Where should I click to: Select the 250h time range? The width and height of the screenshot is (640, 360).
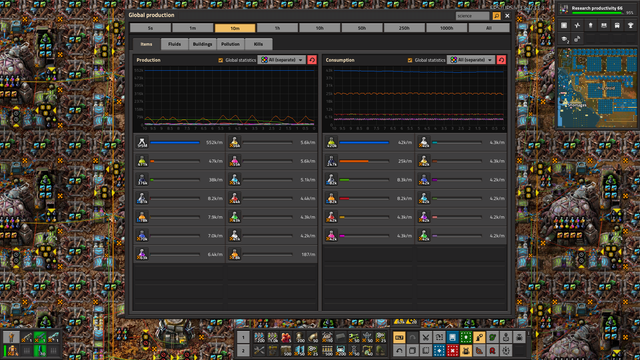(x=404, y=28)
